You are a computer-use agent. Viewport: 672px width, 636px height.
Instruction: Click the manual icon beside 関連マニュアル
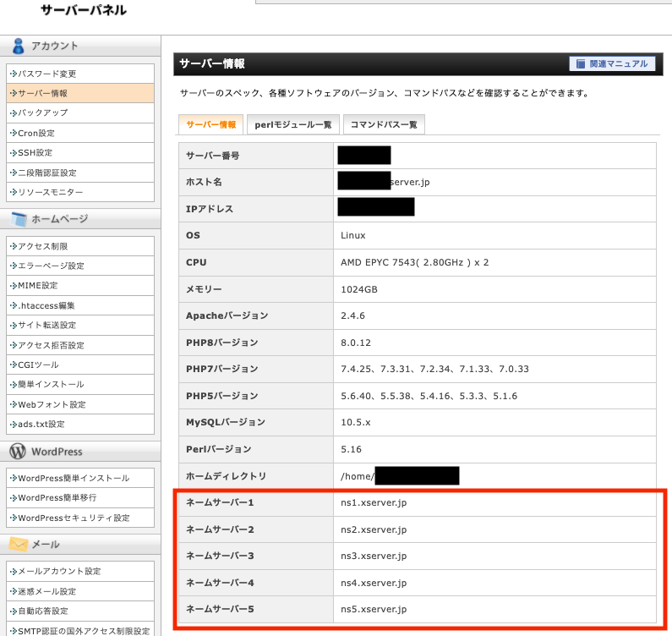[x=581, y=63]
